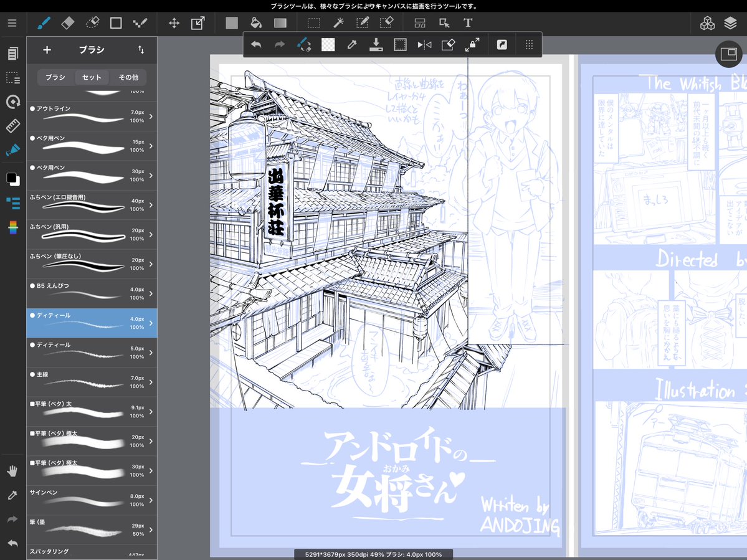The height and width of the screenshot is (560, 747).
Task: Add a new brush with the plus button
Action: (x=47, y=50)
